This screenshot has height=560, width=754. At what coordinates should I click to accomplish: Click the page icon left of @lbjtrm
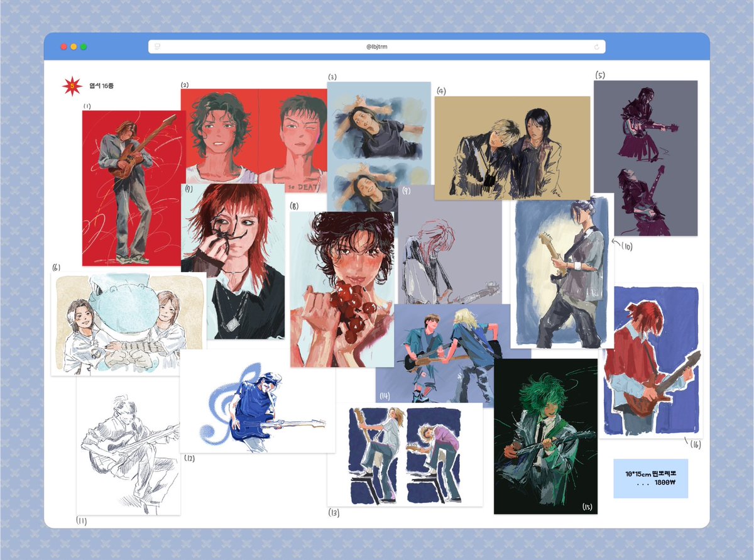[157, 47]
